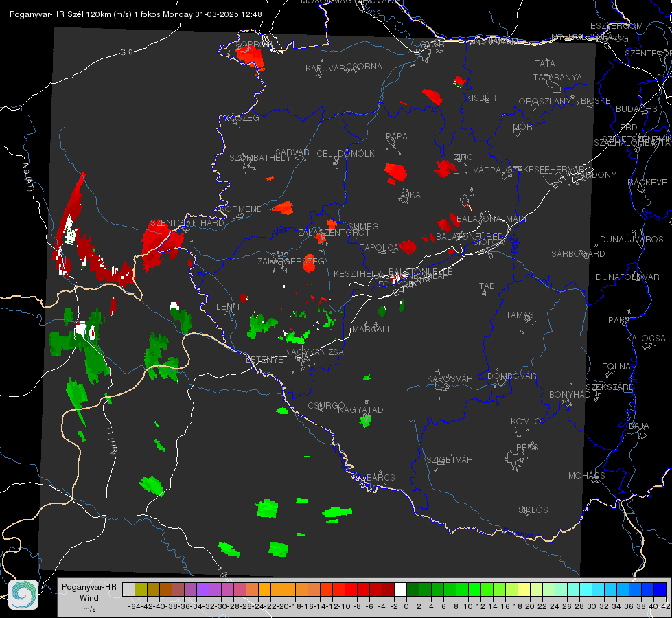Choose the grey swatch left of -64
The width and height of the screenshot is (672, 618).
pos(128,589)
